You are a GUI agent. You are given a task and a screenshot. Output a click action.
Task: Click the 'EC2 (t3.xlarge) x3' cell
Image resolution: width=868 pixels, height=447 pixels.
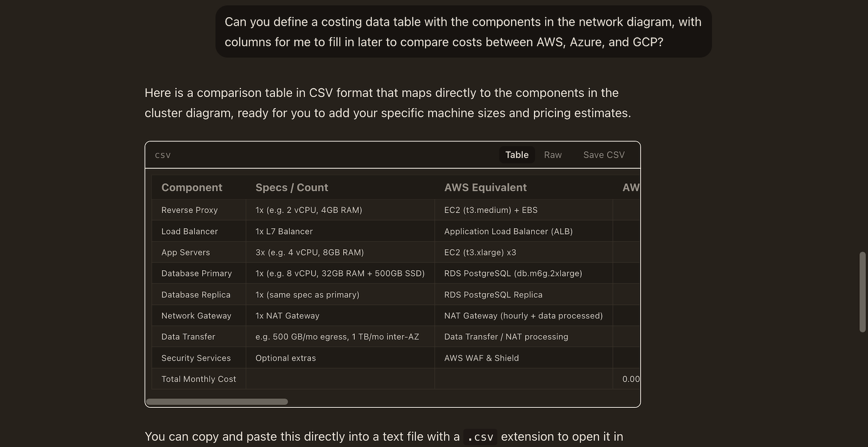(524, 252)
